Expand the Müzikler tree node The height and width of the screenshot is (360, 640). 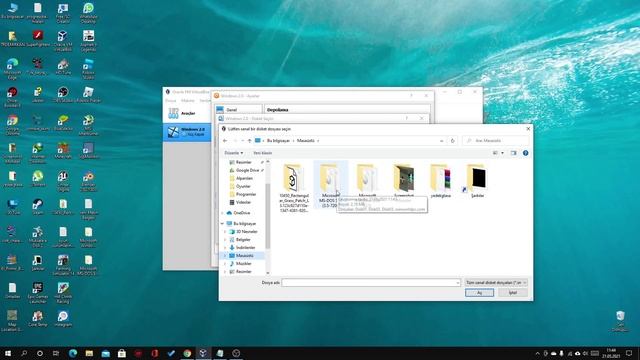[x=225, y=264]
